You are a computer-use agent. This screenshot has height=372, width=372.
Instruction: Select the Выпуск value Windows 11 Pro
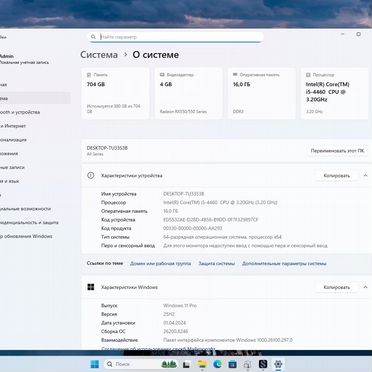point(180,305)
